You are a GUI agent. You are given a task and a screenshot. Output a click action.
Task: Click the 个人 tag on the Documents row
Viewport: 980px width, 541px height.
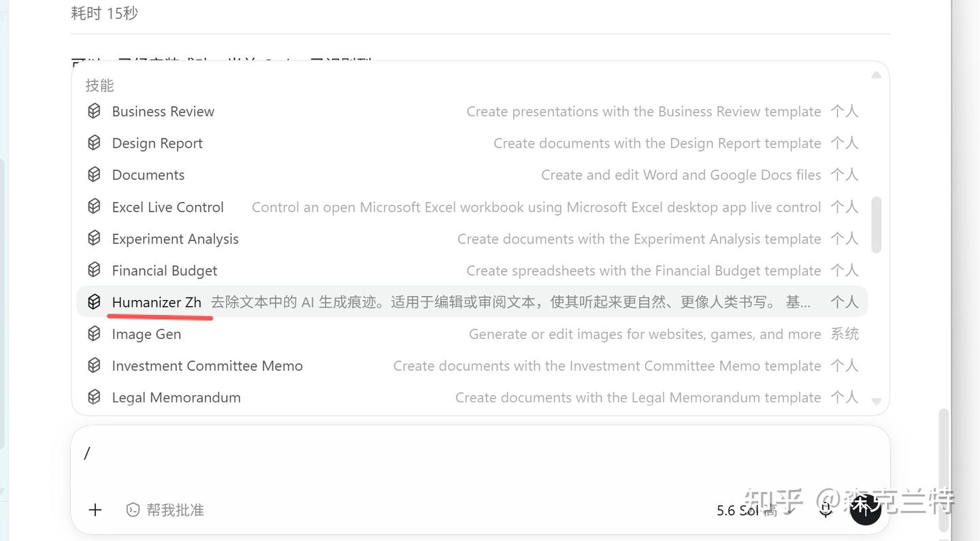tap(845, 175)
